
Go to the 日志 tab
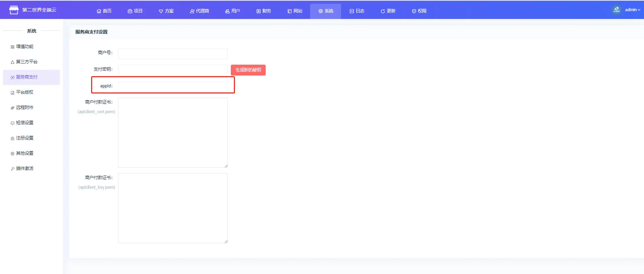(x=357, y=11)
